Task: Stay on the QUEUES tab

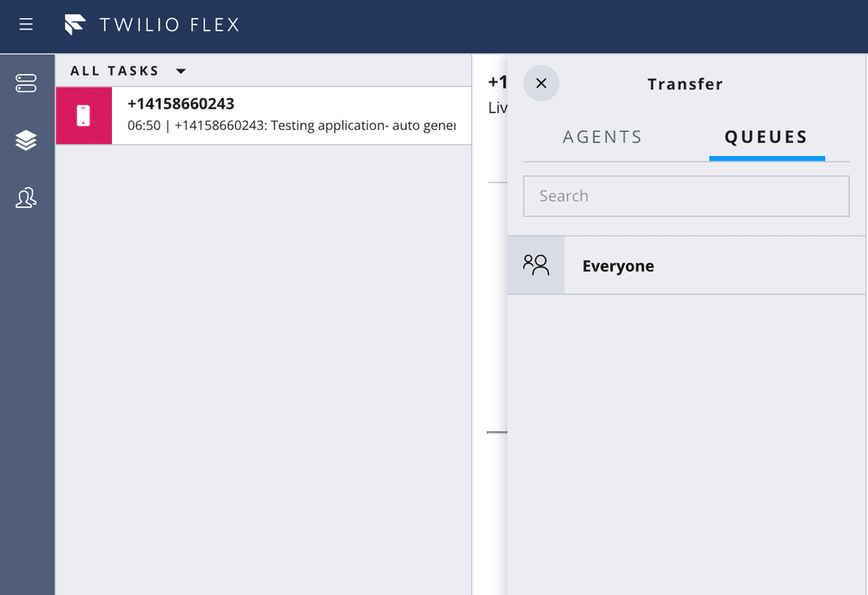Action: click(x=766, y=136)
